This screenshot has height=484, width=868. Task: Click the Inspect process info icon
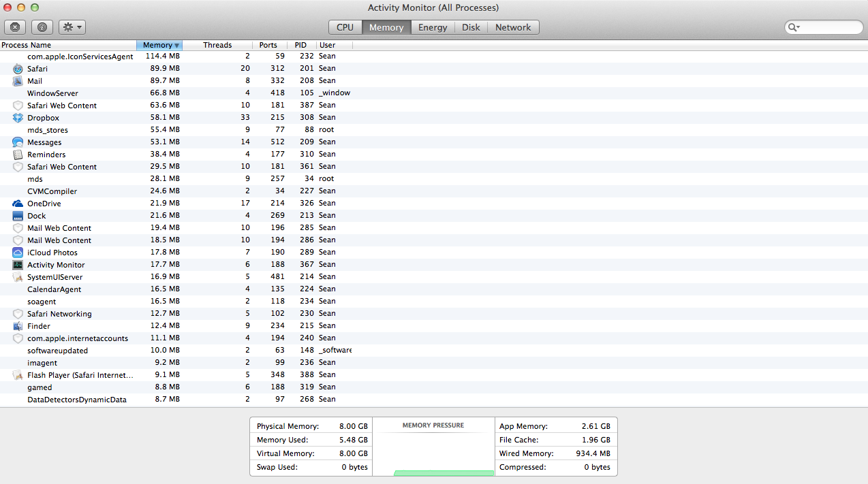[42, 27]
